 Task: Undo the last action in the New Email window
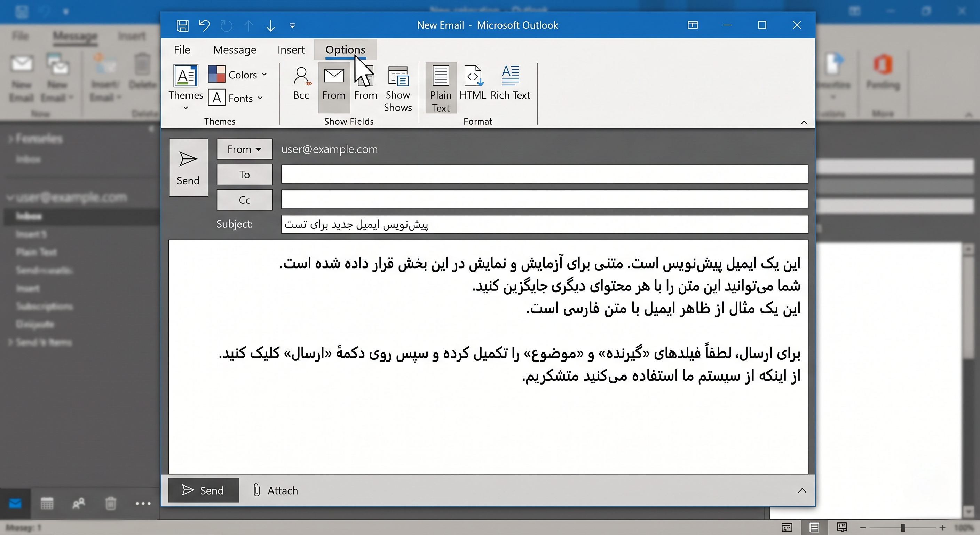click(204, 25)
